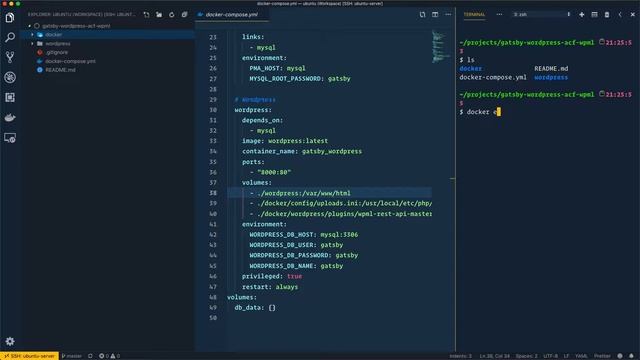Image resolution: width=640 pixels, height=360 pixels.
Task: Click the '8000:80' ports value
Action: pos(274,172)
